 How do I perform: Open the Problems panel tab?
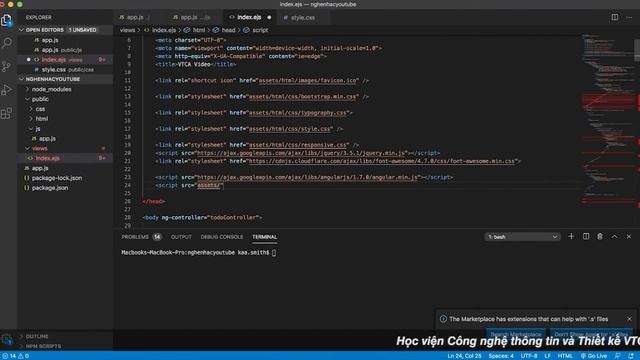(x=141, y=237)
